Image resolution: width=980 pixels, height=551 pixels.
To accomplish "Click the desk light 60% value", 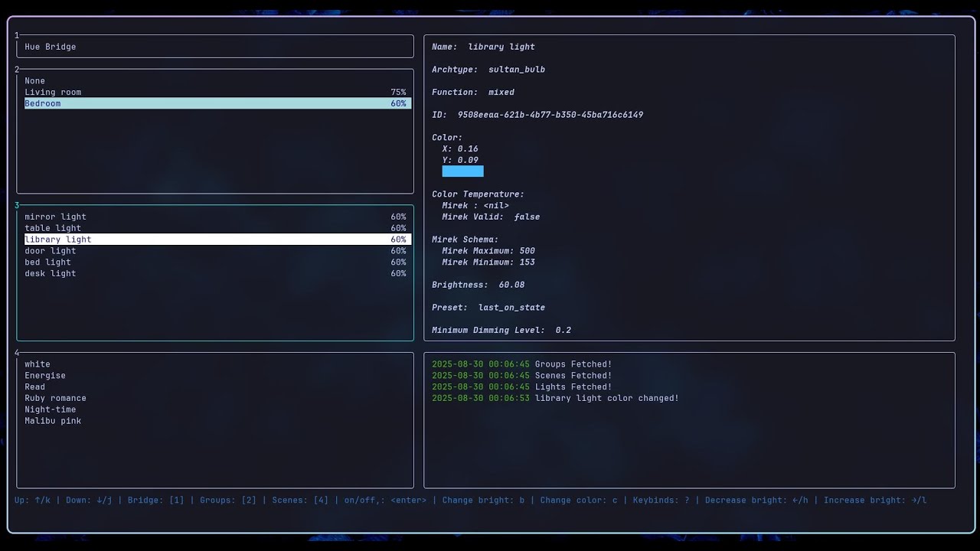I will 398,273.
